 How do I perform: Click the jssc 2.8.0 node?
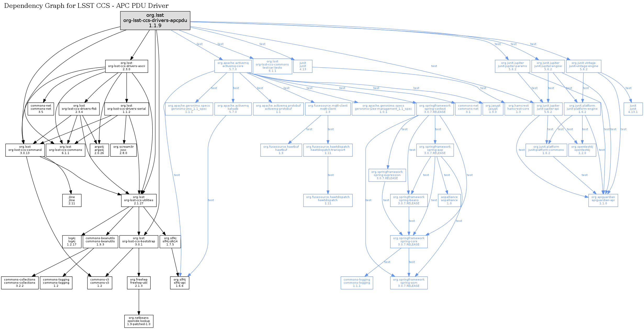point(123,150)
